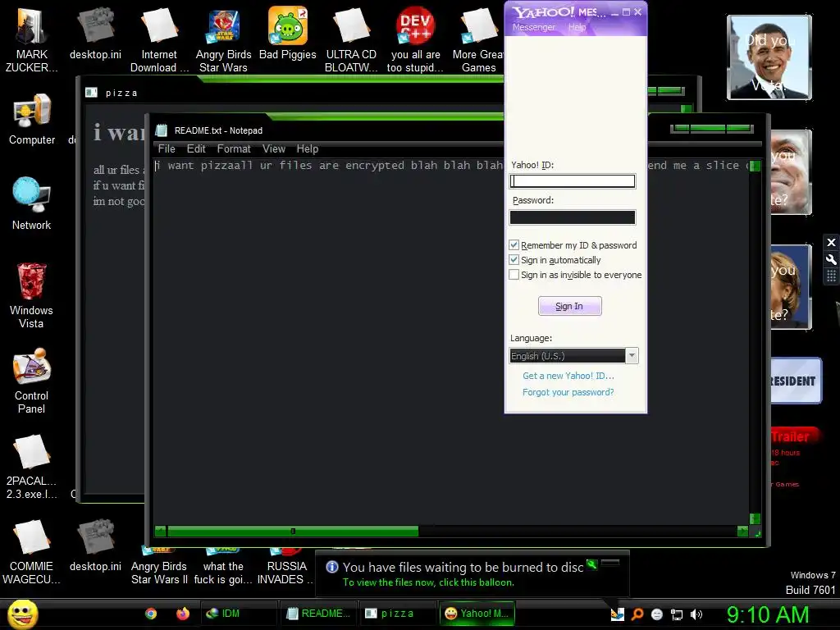Open the Control Panel icon

pyautogui.click(x=31, y=381)
